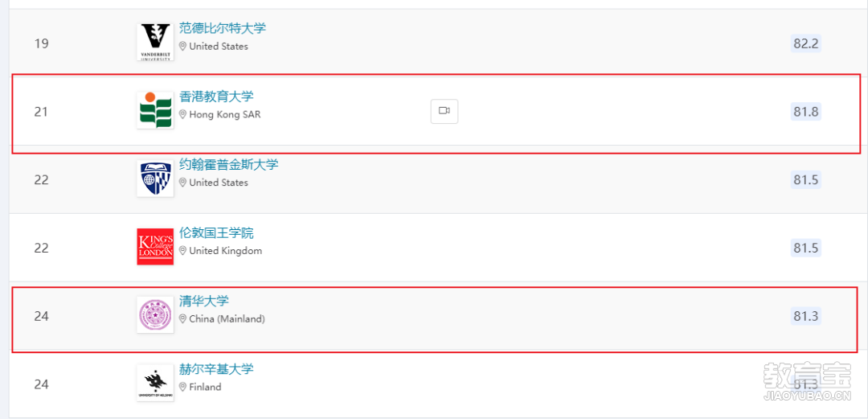This screenshot has width=868, height=419.
Task: Open the 范德比尔特大学 link
Action: (223, 28)
